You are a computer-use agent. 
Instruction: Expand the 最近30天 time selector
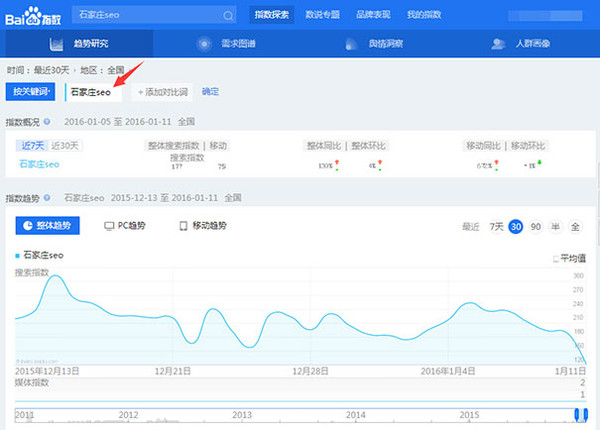53,71
